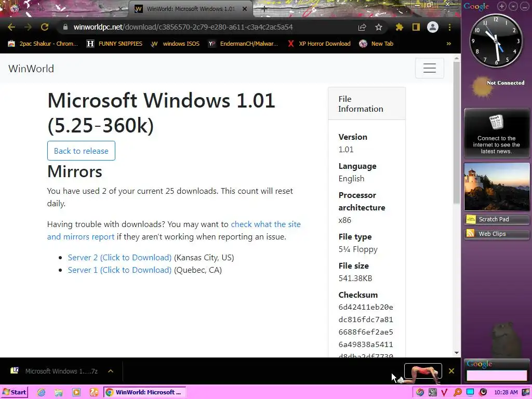Click swirl colored tray icon
Viewport: 532px width, 399px height.
(x=420, y=392)
